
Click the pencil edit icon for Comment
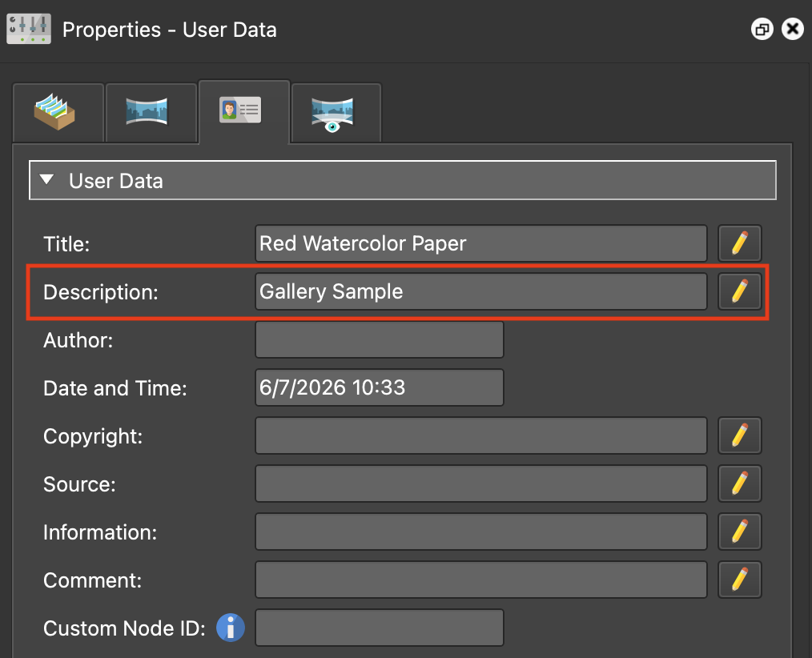[x=739, y=580]
